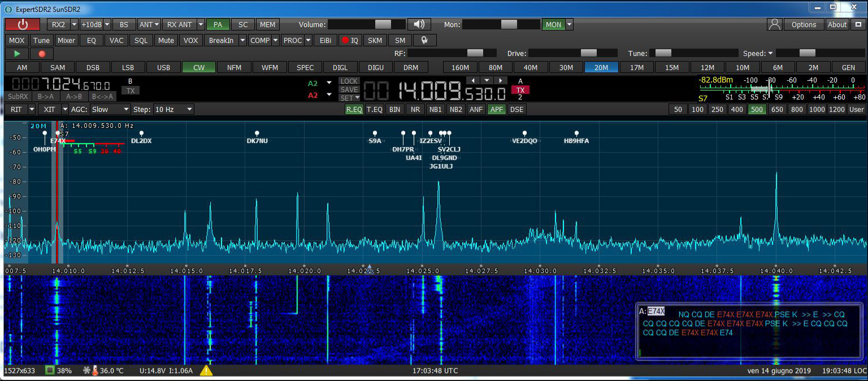Click the temperature fan icon in status bar
The width and height of the screenshot is (868, 381).
pos(86,371)
